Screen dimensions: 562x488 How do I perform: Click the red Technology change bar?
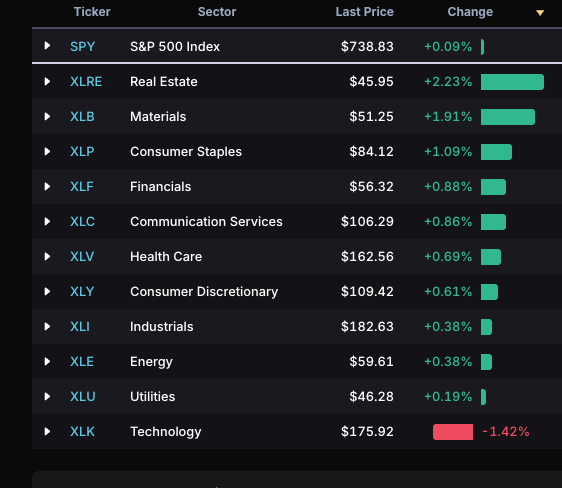[x=453, y=432]
